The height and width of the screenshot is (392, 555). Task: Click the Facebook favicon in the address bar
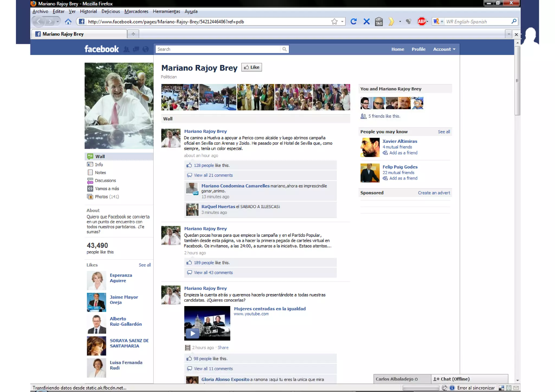pos(82,21)
